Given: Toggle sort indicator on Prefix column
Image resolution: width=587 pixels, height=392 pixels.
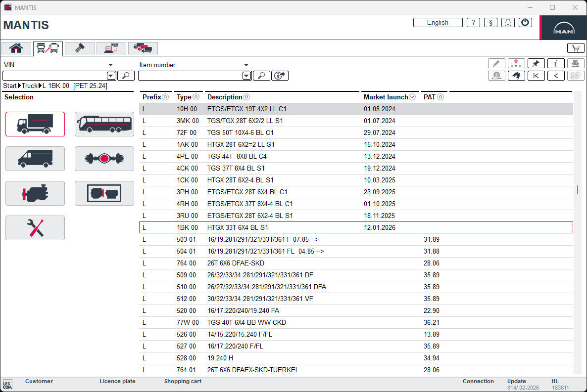Looking at the screenshot, I should 166,97.
